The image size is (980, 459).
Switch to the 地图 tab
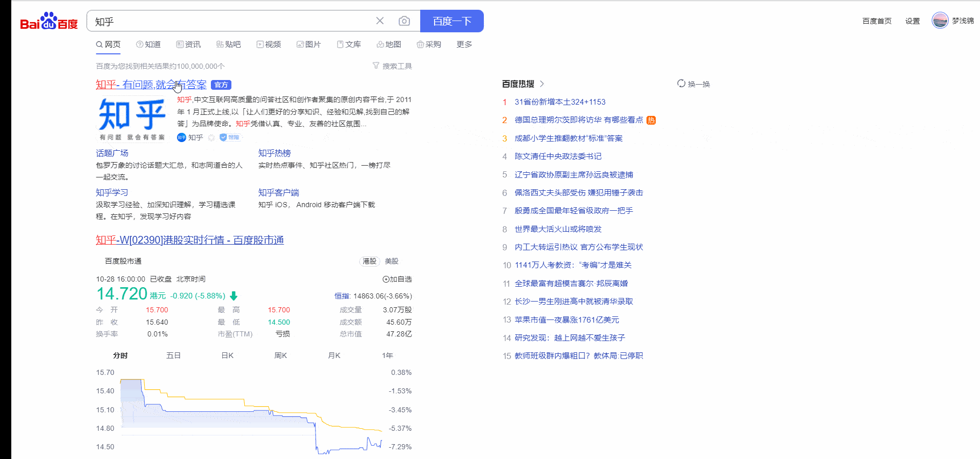coord(389,45)
